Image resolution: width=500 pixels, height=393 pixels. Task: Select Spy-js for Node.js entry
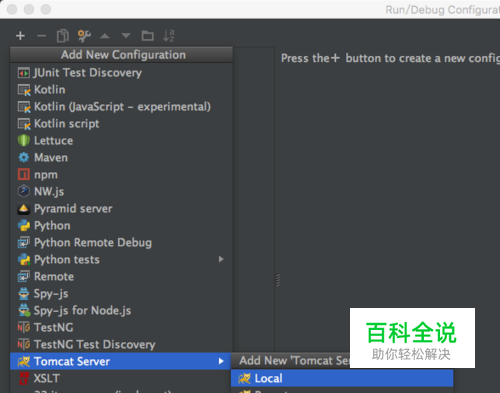tap(121, 311)
